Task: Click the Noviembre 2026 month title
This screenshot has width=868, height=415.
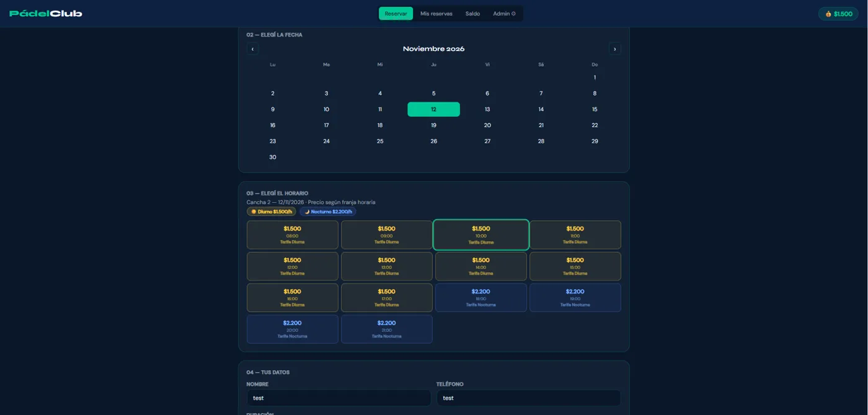Action: coord(434,49)
